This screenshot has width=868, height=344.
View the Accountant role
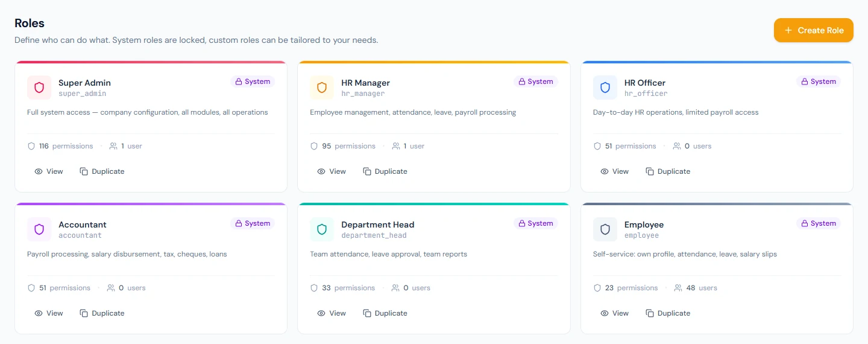(x=49, y=313)
